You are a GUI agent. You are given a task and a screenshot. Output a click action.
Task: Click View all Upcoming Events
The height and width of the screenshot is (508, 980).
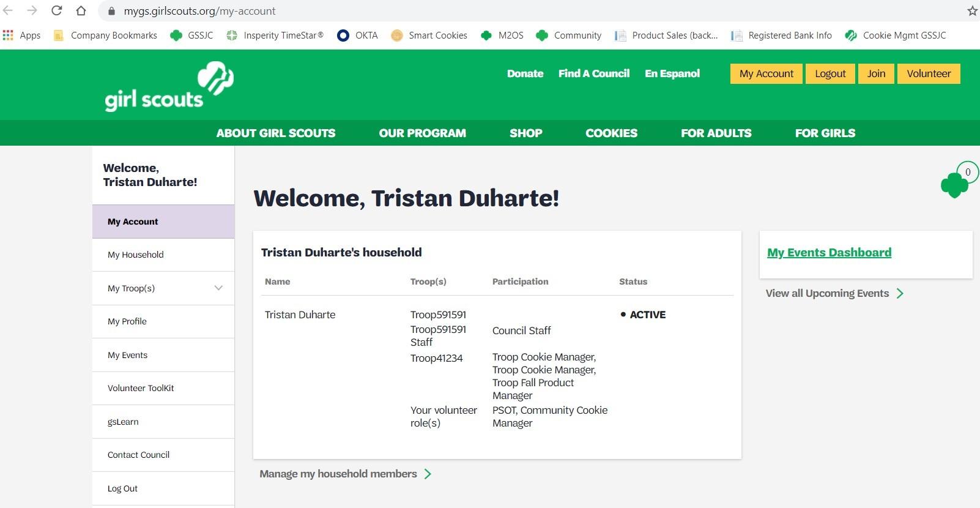[834, 293]
